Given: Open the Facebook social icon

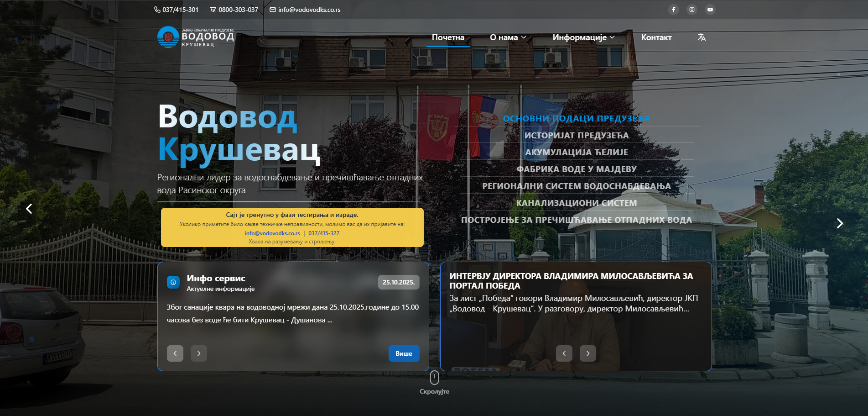Looking at the screenshot, I should [673, 10].
